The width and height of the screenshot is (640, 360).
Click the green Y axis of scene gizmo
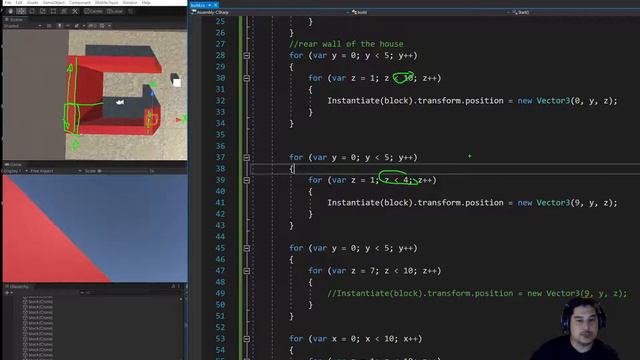click(153, 85)
